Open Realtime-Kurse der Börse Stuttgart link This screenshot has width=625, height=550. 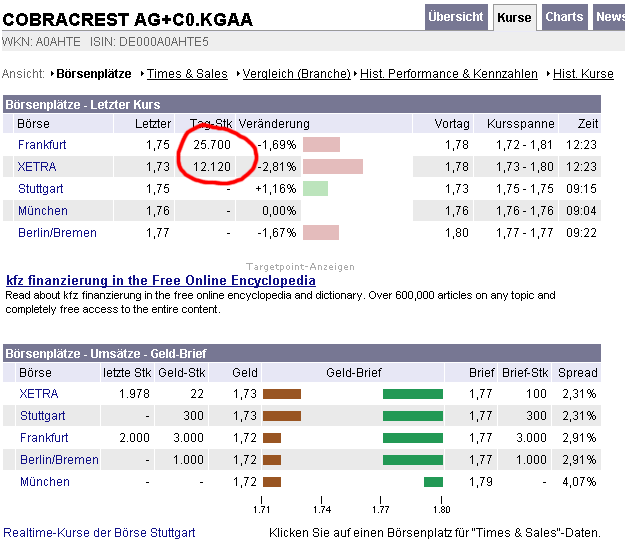click(99, 533)
